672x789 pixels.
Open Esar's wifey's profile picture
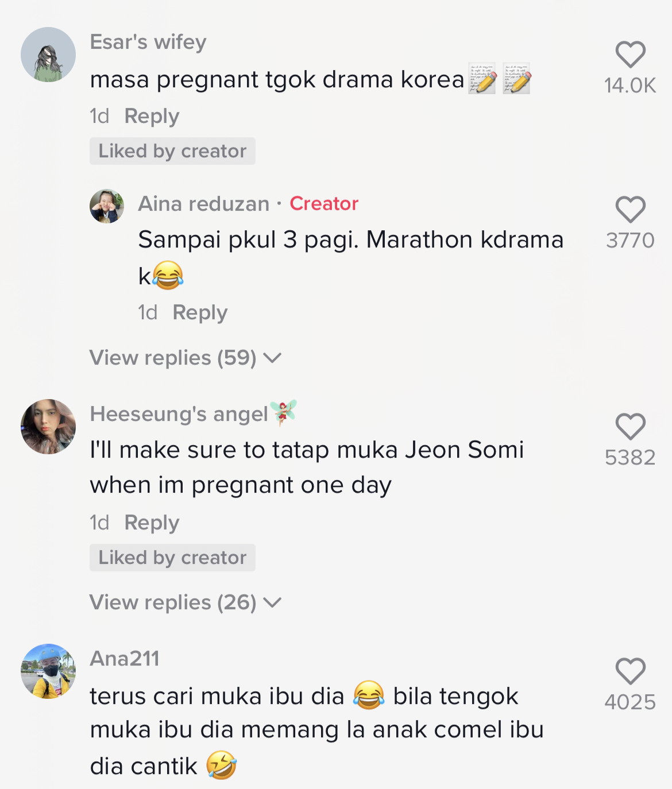[x=48, y=55]
